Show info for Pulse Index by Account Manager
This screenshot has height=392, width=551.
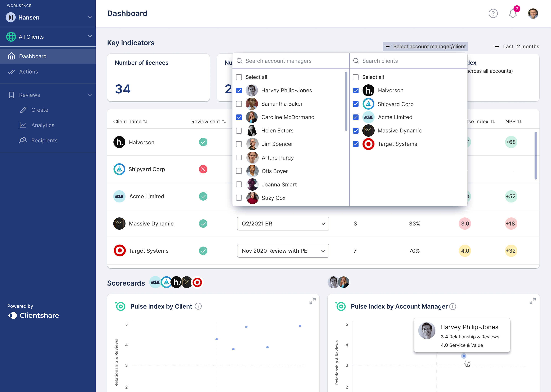453,307
